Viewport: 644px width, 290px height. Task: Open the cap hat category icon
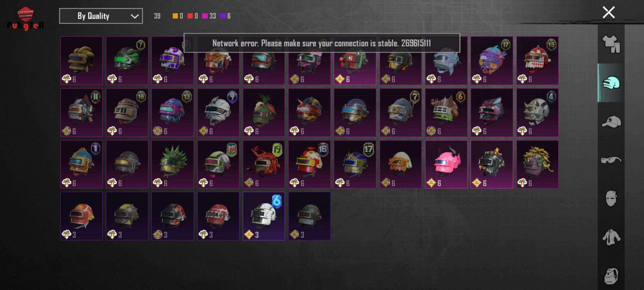click(x=611, y=122)
